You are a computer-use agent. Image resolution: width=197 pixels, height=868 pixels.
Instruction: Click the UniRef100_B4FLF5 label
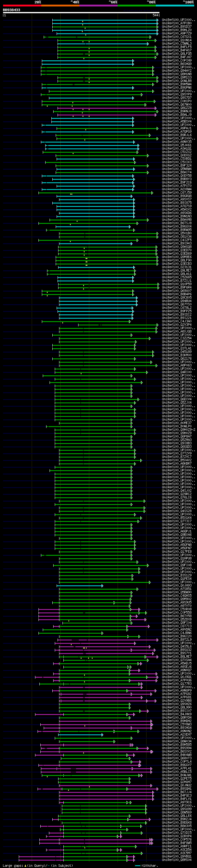(x=177, y=47)
